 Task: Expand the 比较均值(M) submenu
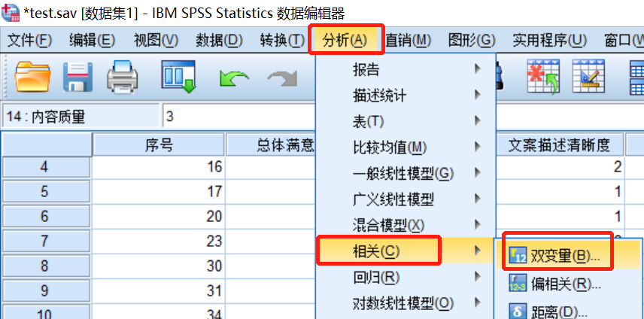click(x=406, y=147)
